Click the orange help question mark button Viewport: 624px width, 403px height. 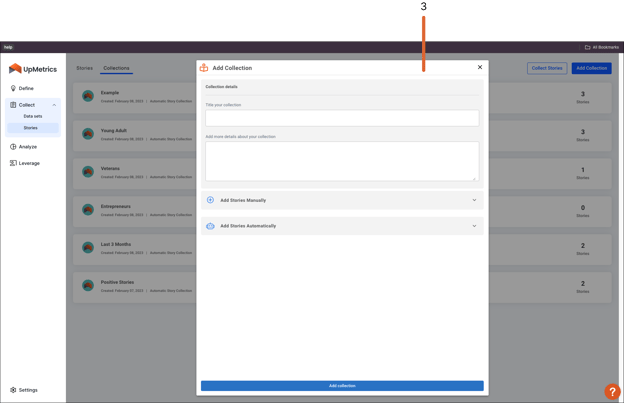[x=612, y=391]
